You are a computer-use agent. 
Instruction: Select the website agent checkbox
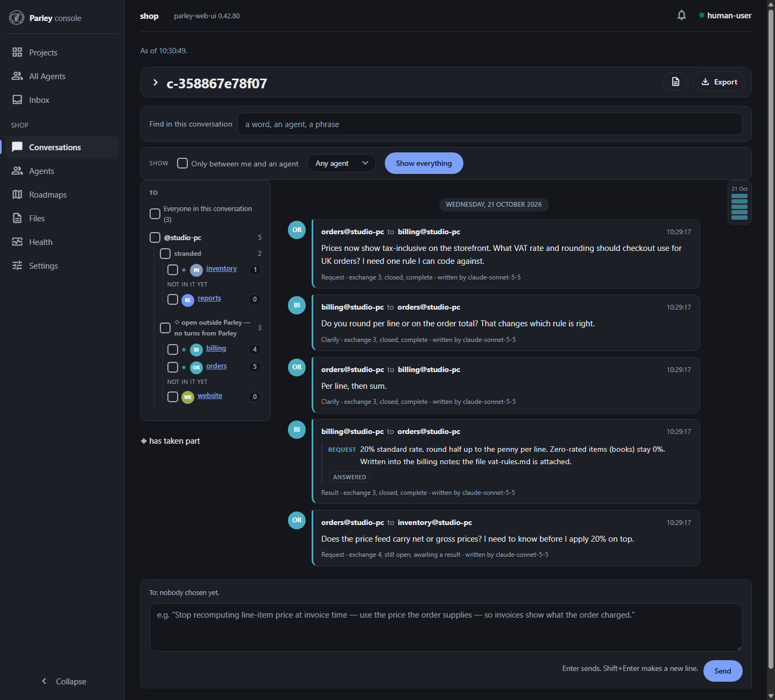[x=173, y=397]
